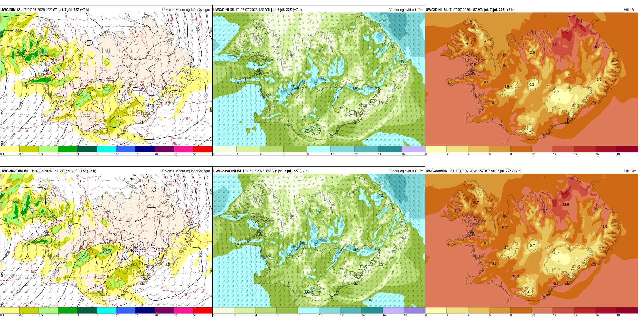Image resolution: width=644 pixels, height=322 pixels.
Task: Click the northeast 12 wind label on UWC-dev map
Action: pos(381,195)
